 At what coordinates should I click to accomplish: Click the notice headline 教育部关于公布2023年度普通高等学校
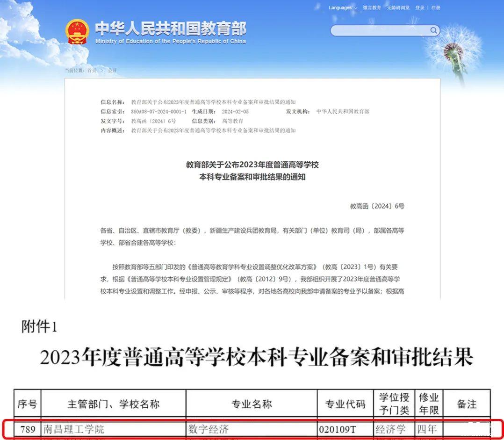[252, 165]
